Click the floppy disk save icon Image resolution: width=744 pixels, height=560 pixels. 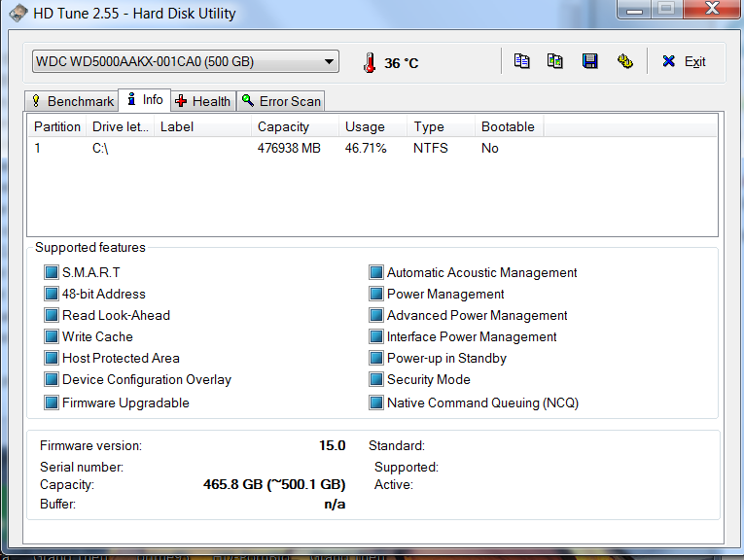[589, 61]
